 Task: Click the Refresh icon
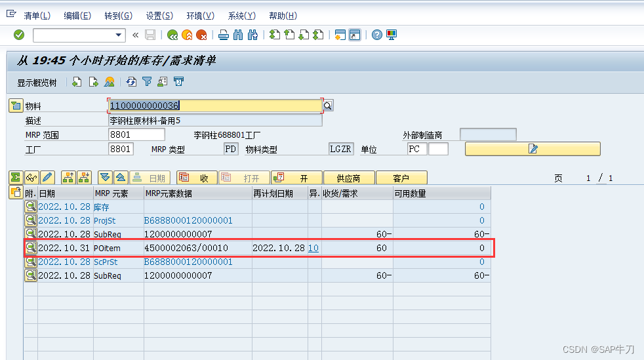[x=131, y=82]
